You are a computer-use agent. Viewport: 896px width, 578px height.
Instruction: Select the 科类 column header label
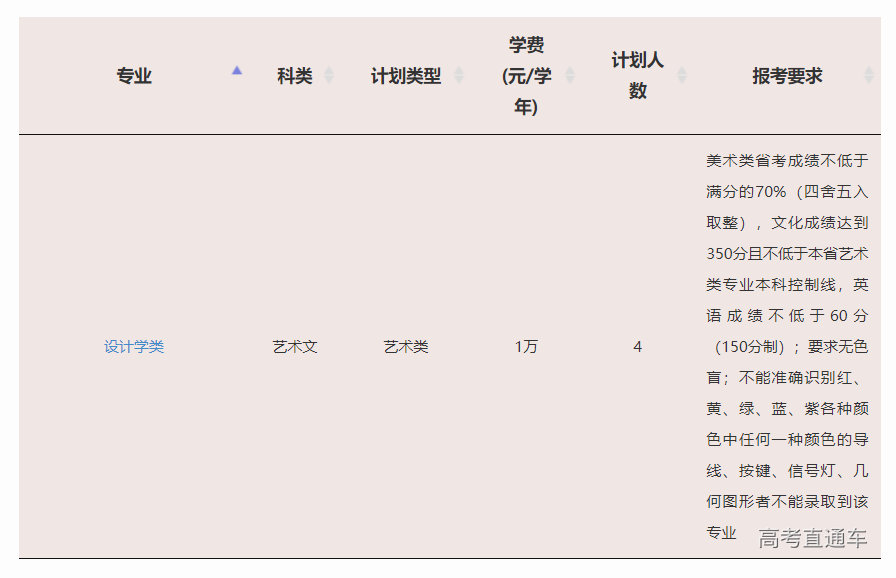[x=295, y=76]
